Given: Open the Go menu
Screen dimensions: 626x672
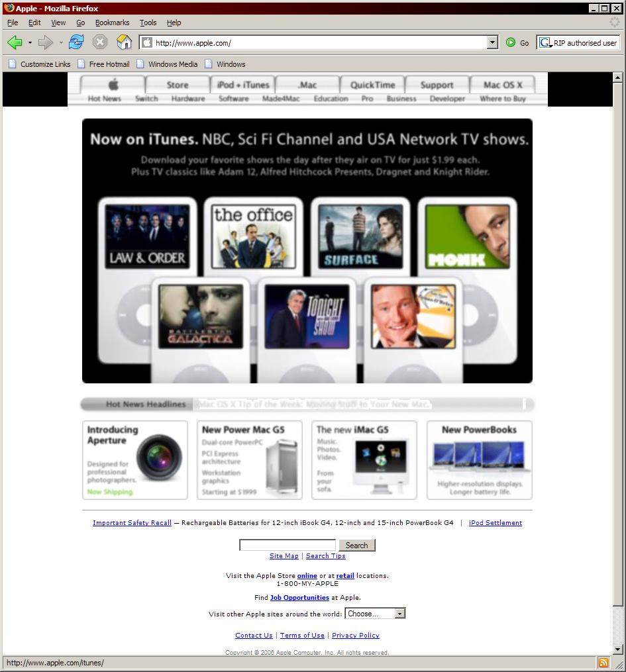Looking at the screenshot, I should coord(81,23).
